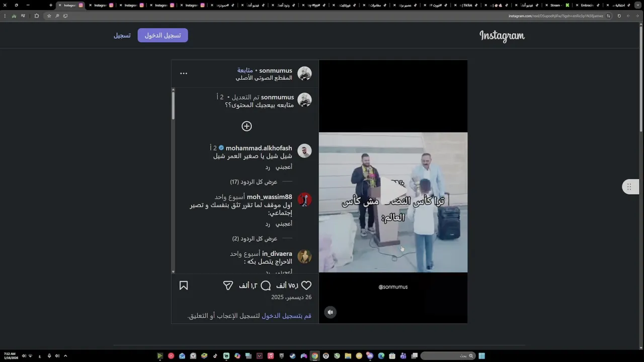Image resolution: width=644 pixels, height=362 pixels.
Task: Play the reel video
Action: [393, 192]
